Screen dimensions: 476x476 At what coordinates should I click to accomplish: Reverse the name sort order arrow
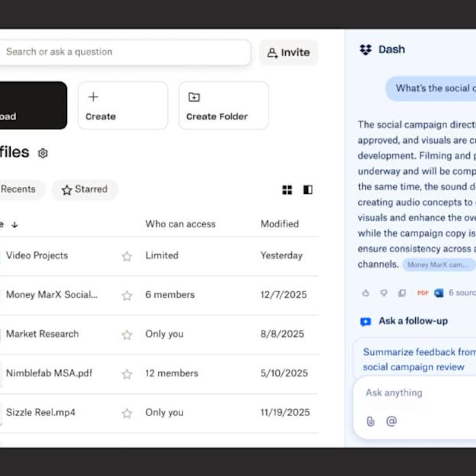click(x=14, y=225)
